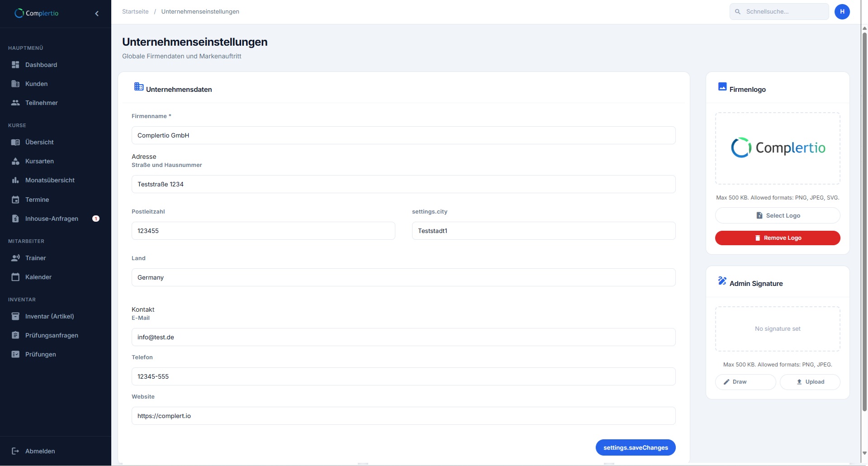Click the Telefon input field
The width and height of the screenshot is (868, 466).
403,376
